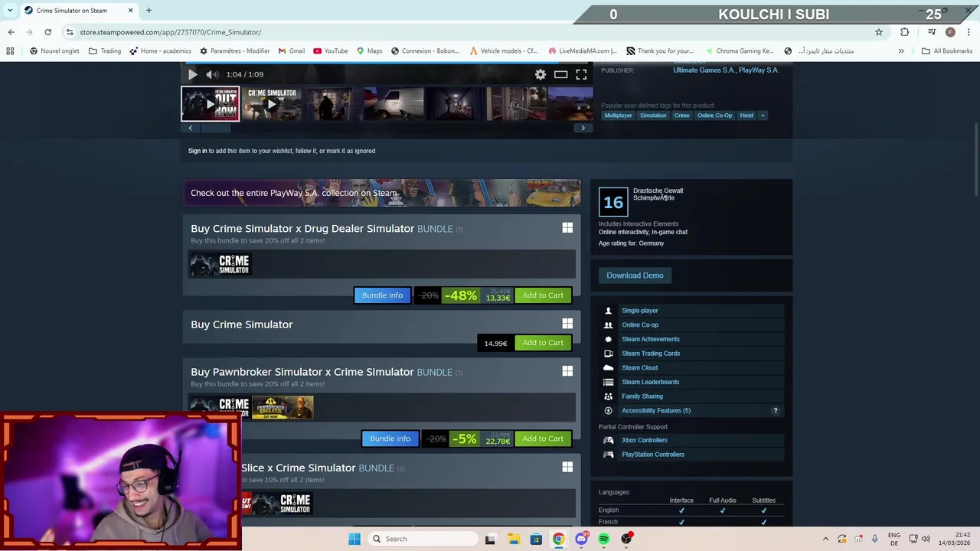Go back in browser history
This screenshot has width=980, height=551.
click(x=11, y=32)
